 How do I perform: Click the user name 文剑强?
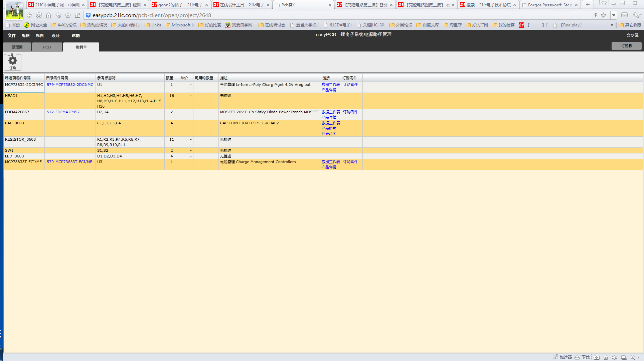click(632, 35)
